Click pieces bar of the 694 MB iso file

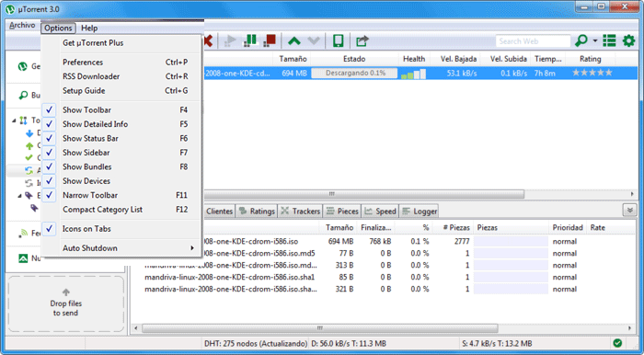tap(511, 241)
